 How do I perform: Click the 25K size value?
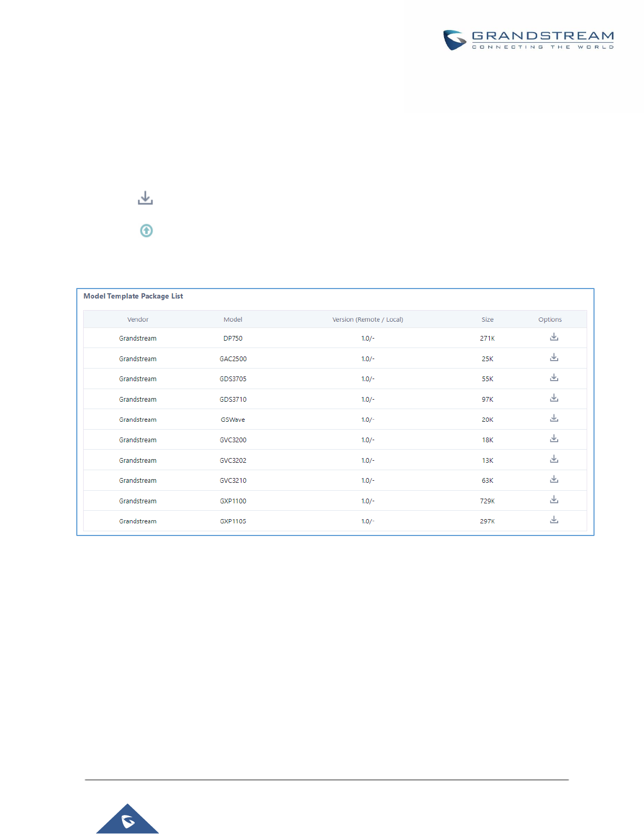coord(488,359)
